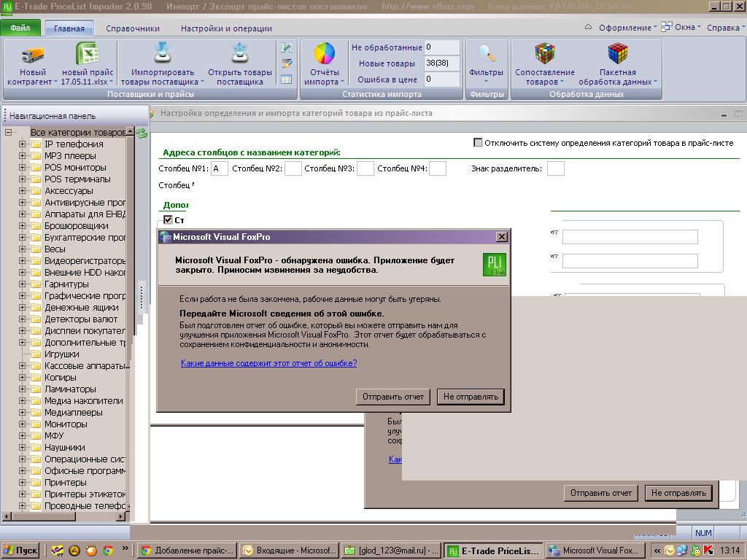
Task: Click the Фильтры magnifier icon
Action: (x=487, y=53)
